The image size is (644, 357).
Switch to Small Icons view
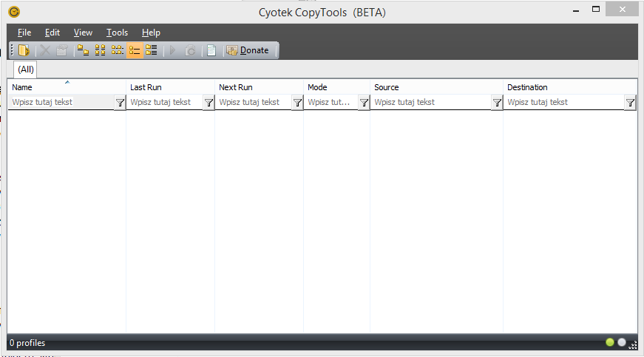click(101, 50)
